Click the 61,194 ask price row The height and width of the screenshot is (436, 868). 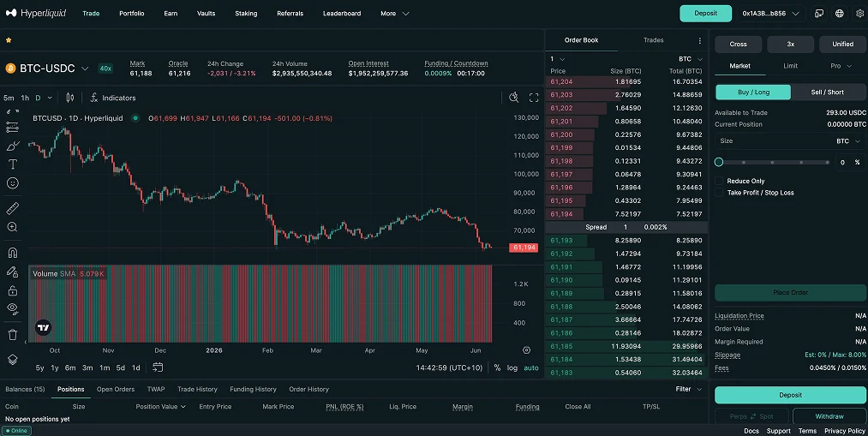click(626, 214)
